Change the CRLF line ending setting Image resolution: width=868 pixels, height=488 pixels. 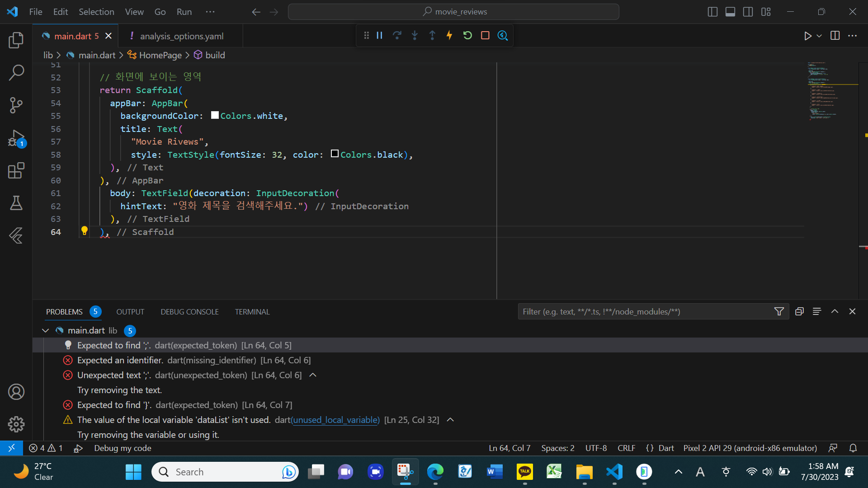626,448
